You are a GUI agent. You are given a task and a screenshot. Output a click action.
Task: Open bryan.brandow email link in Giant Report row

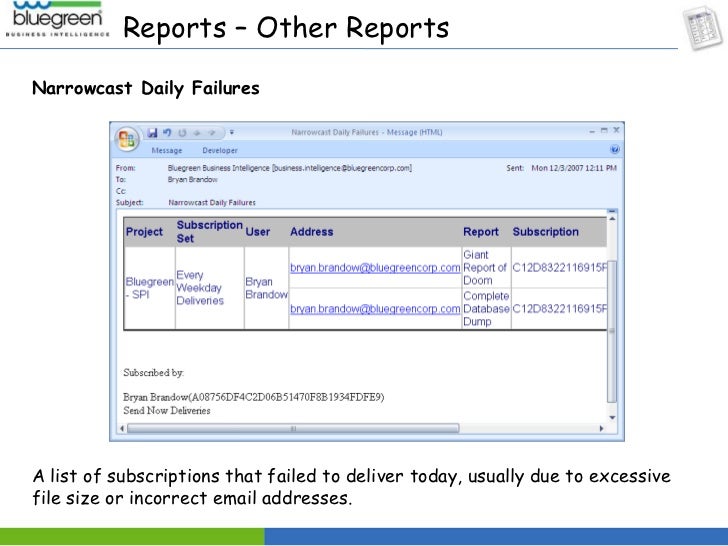[375, 267]
